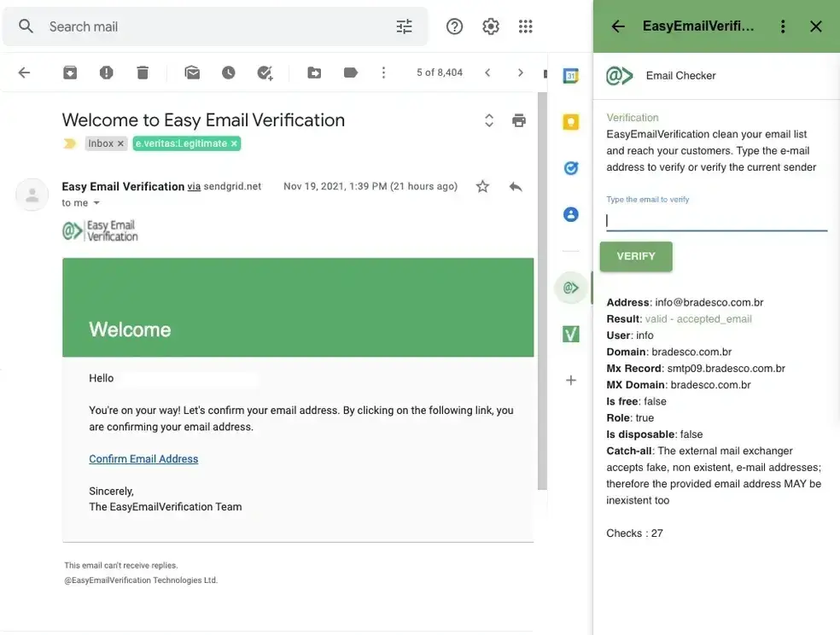Open the search filter options

pos(404,26)
